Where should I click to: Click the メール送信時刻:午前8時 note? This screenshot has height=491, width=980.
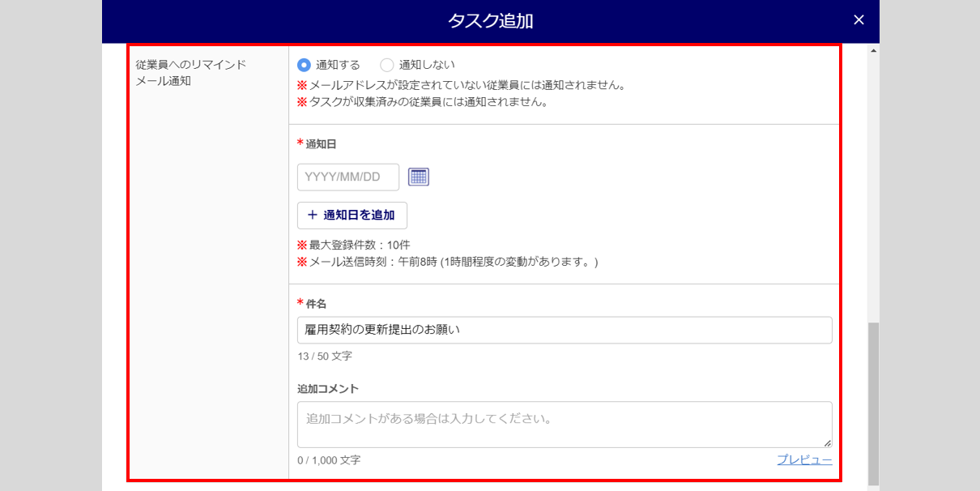click(448, 262)
